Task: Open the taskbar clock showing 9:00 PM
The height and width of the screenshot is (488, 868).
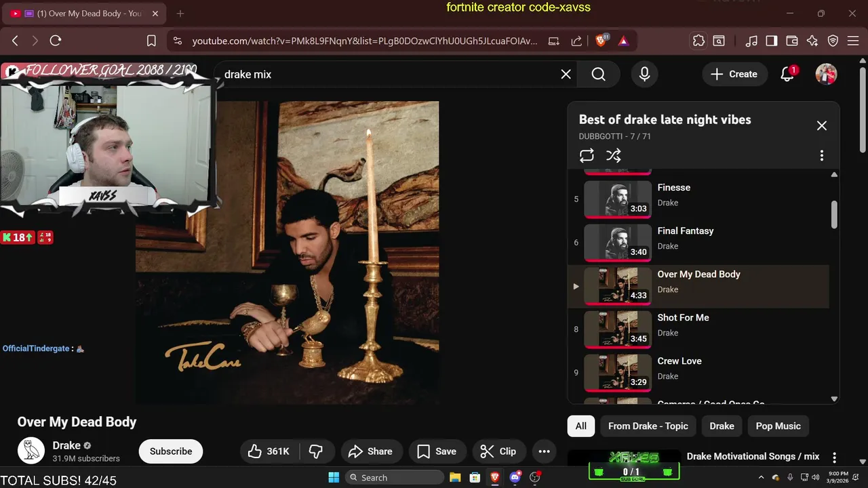Action: [x=838, y=477]
